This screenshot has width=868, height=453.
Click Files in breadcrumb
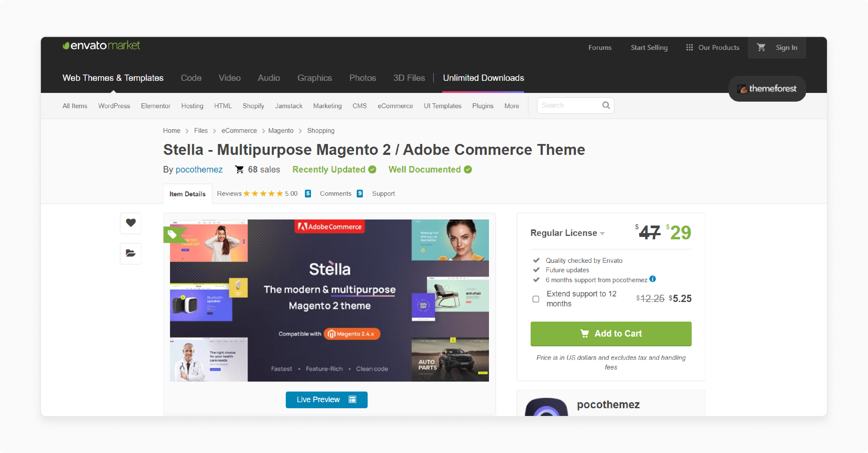201,131
